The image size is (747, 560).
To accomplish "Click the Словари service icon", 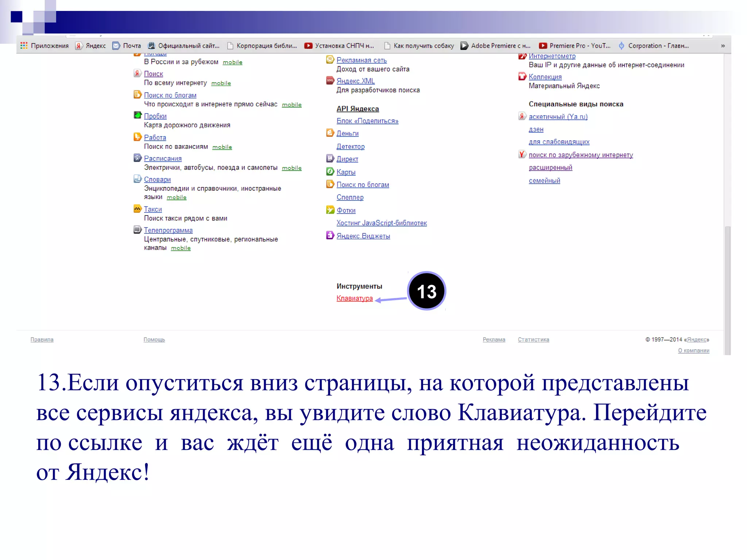I will [138, 179].
